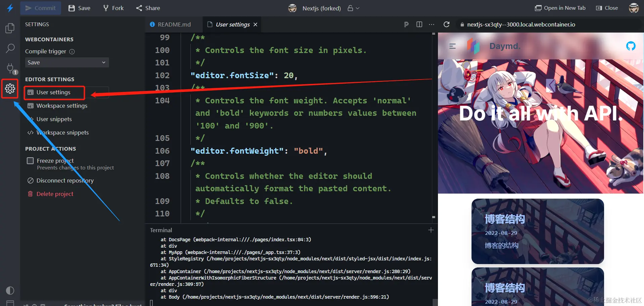This screenshot has height=306, width=644.
Task: Click the StackBlitz lightning bolt logo
Action: coord(10,8)
